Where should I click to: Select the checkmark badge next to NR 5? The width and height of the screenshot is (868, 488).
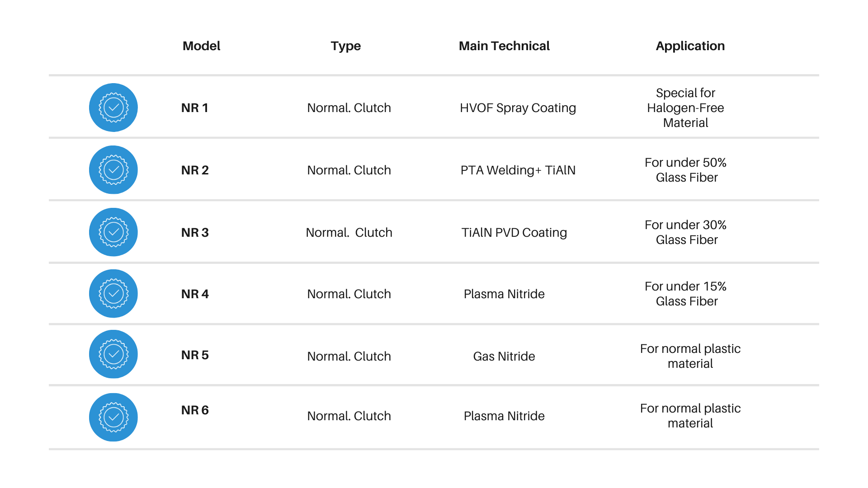(x=113, y=354)
